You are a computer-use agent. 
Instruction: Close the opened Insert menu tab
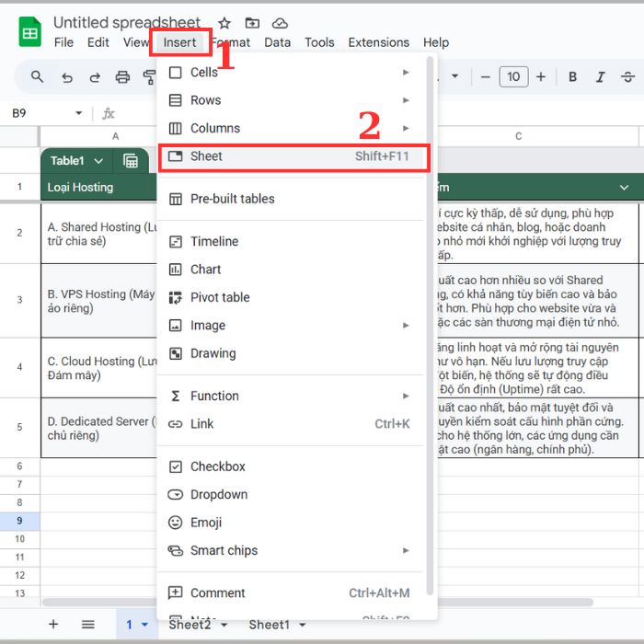pos(180,42)
